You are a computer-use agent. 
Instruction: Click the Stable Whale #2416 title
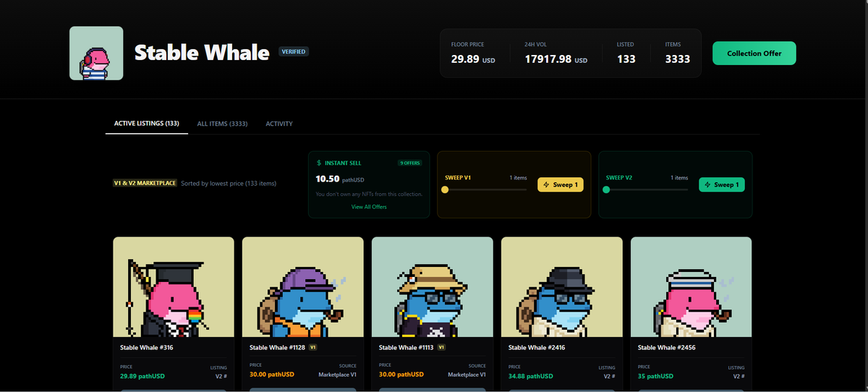point(536,348)
